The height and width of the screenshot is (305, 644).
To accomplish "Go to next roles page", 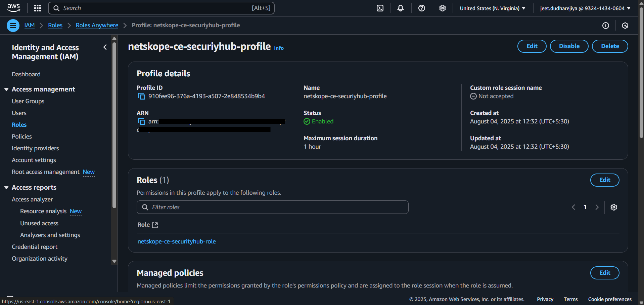I will 597,207.
